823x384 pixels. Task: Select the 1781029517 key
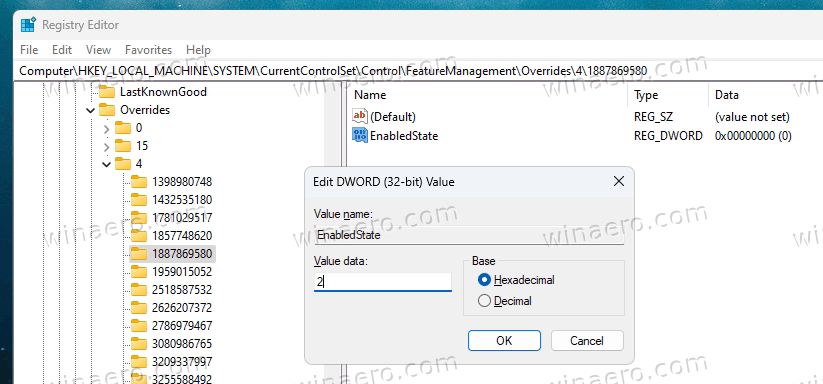click(x=182, y=218)
